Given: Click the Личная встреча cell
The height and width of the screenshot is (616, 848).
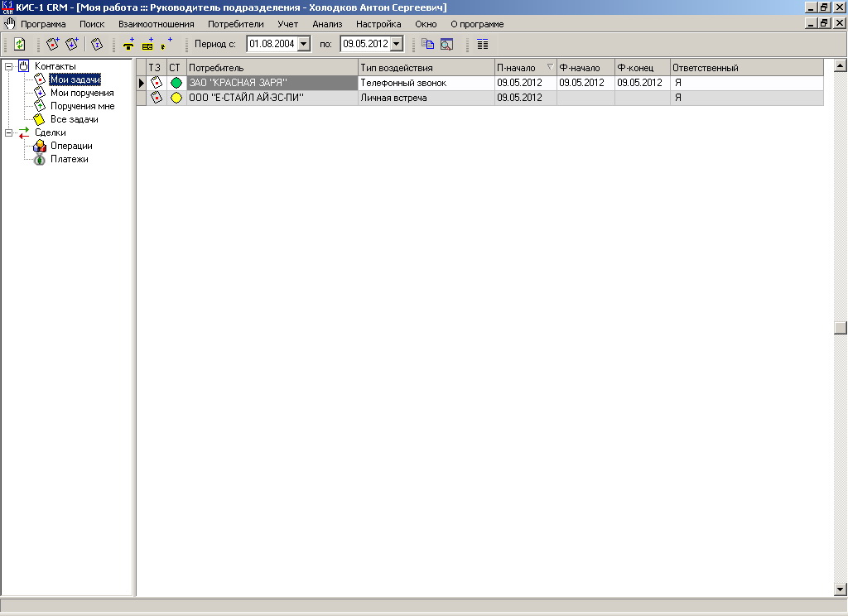Looking at the screenshot, I should (x=426, y=98).
